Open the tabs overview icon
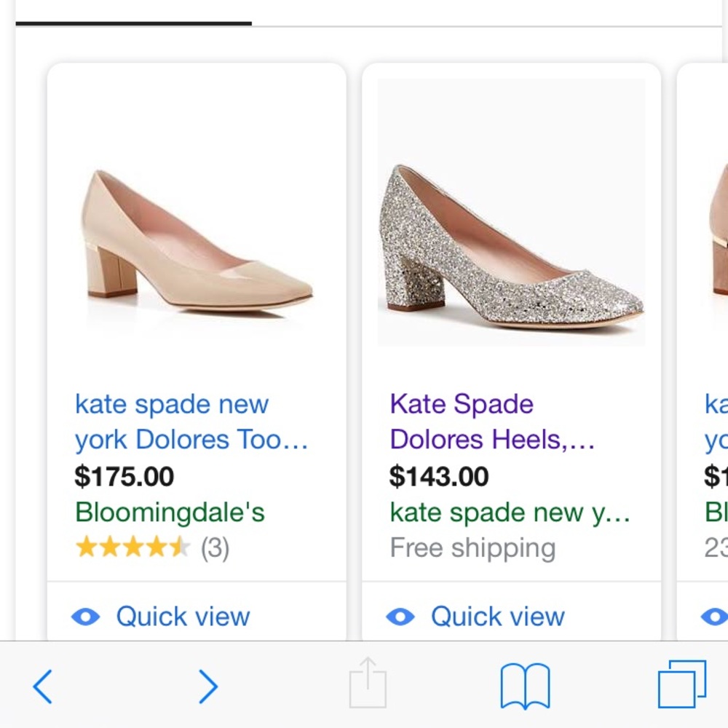 coord(682,684)
